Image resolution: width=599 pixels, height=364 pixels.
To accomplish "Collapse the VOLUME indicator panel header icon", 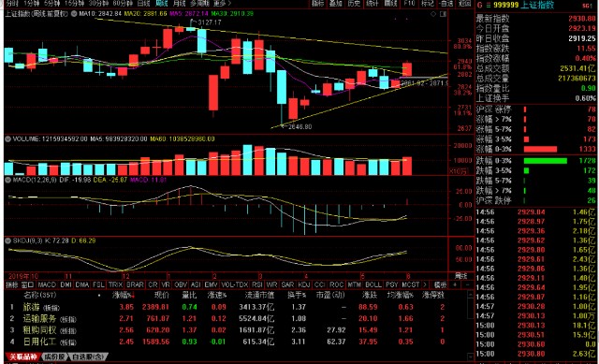I will (7, 139).
